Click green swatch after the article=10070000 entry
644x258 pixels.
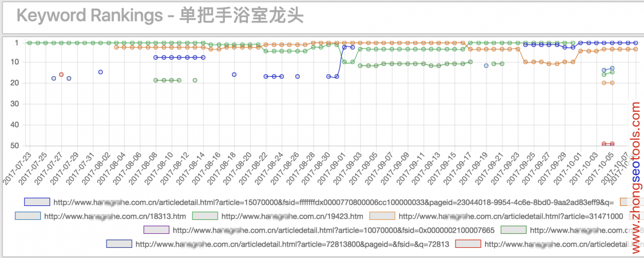tap(513, 245)
